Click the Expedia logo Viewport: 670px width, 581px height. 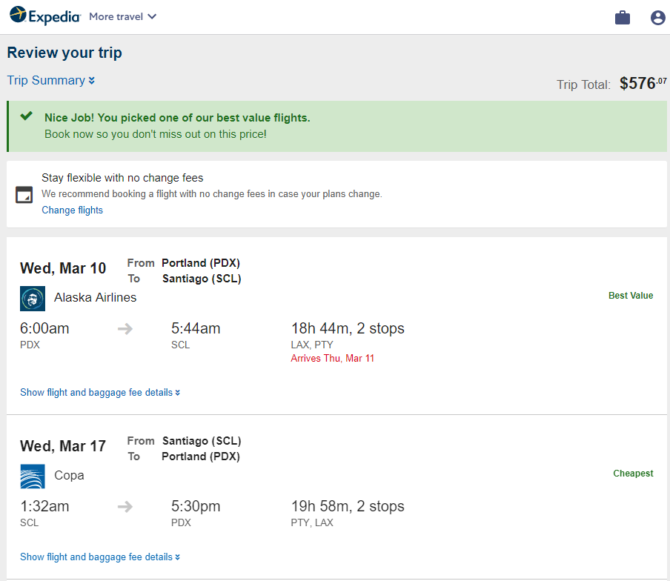tap(45, 16)
